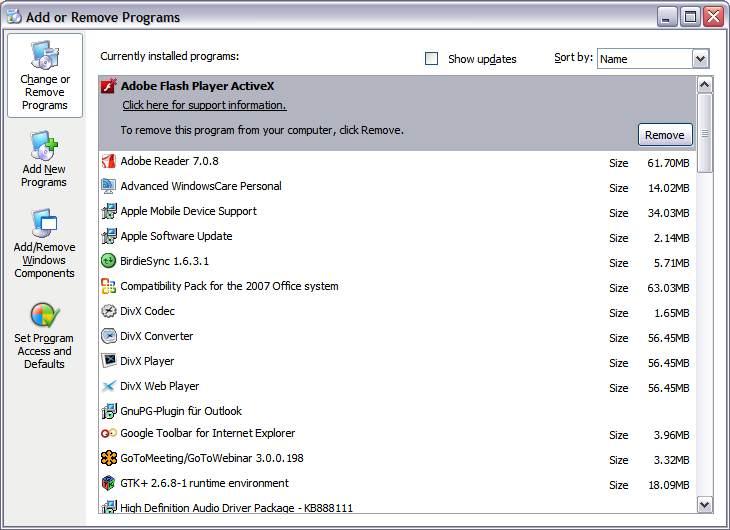Select the Google Toolbar for Internet Explorer icon
The width and height of the screenshot is (730, 530).
tap(109, 433)
